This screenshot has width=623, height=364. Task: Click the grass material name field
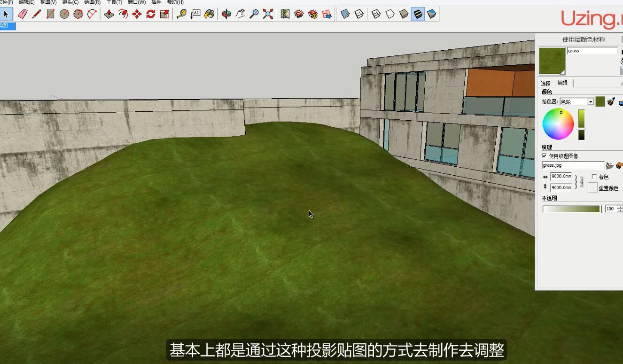592,51
